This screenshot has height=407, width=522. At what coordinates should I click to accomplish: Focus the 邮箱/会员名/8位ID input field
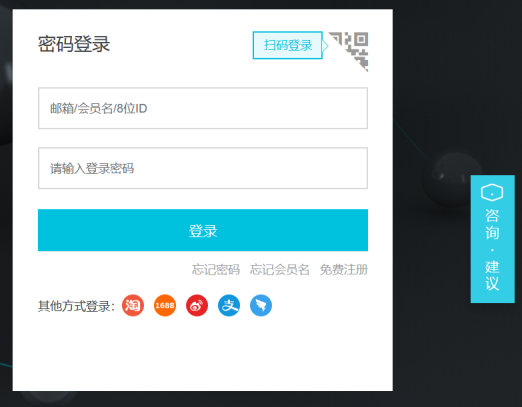click(203, 108)
